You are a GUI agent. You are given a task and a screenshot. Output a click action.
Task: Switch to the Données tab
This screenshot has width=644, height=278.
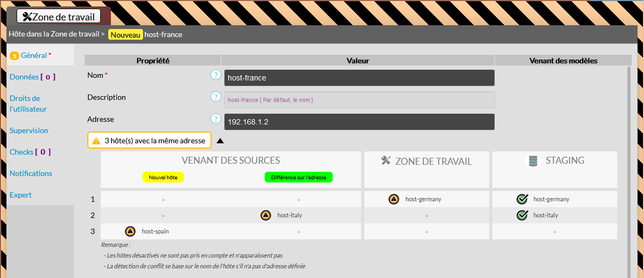[32, 77]
